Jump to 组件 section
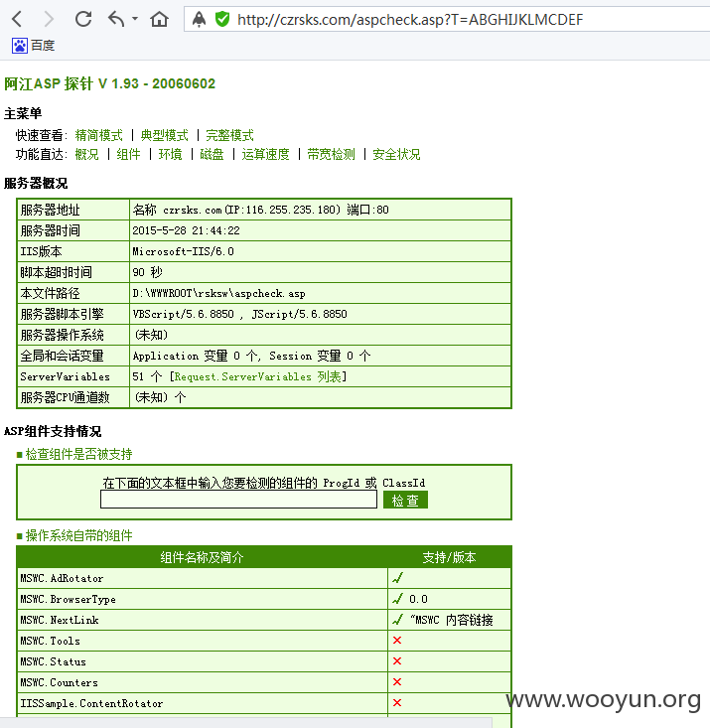Viewport: 710px width, 728px height. 128,154
